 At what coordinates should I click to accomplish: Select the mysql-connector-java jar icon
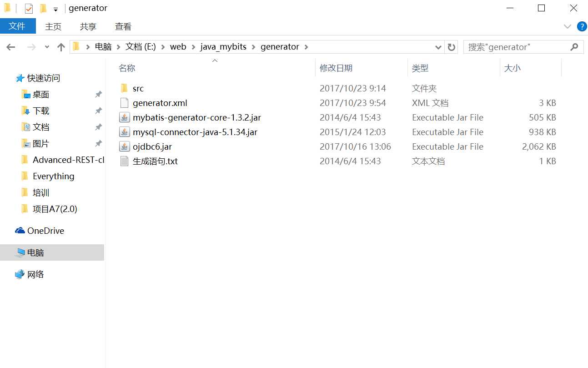click(x=124, y=132)
